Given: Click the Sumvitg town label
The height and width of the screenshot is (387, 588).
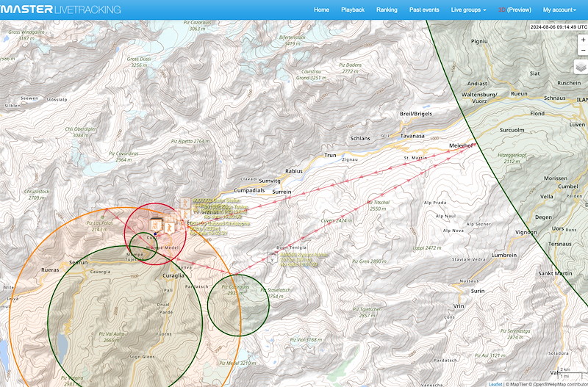Looking at the screenshot, I should [x=270, y=181].
